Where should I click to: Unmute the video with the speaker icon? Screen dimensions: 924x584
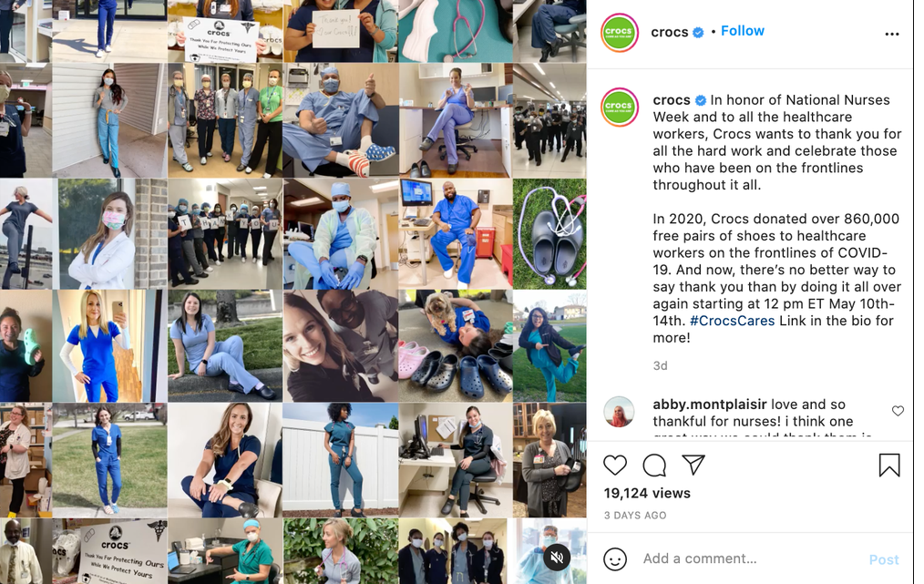[557, 557]
